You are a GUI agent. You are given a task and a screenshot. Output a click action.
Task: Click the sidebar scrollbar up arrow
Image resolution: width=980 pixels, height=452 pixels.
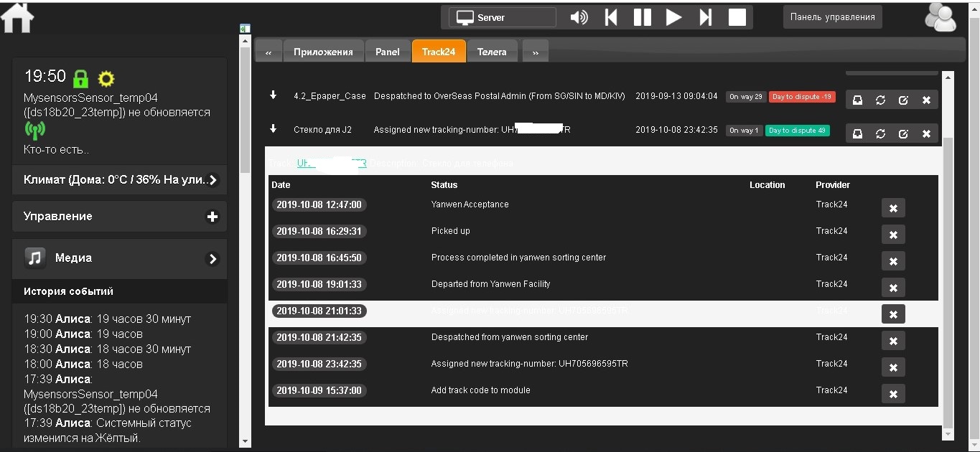tap(245, 39)
